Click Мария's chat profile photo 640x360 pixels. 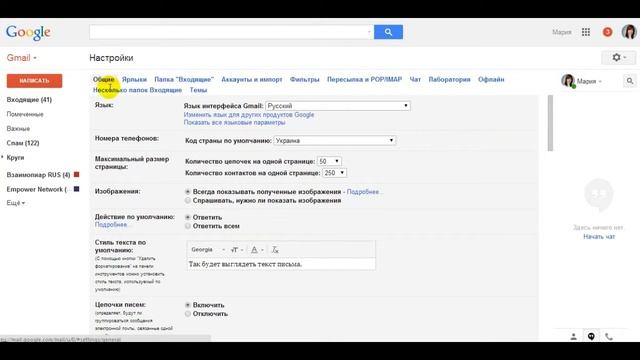pyautogui.click(x=568, y=81)
